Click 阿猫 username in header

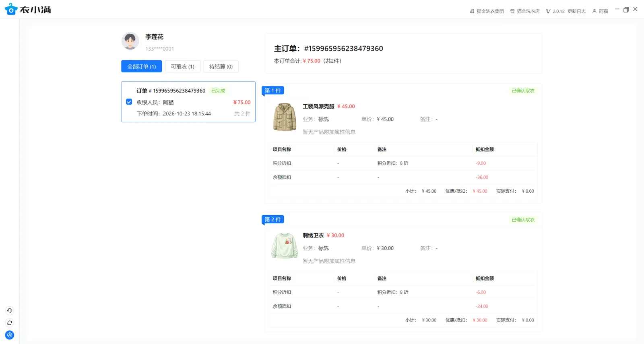tap(603, 11)
